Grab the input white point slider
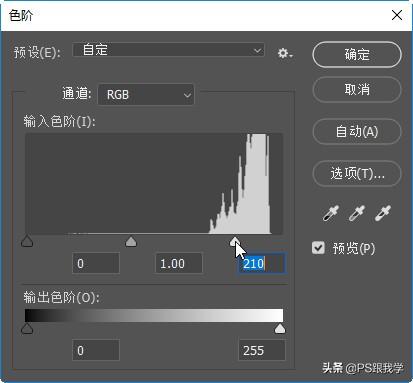This screenshot has width=413, height=383. 235,241
